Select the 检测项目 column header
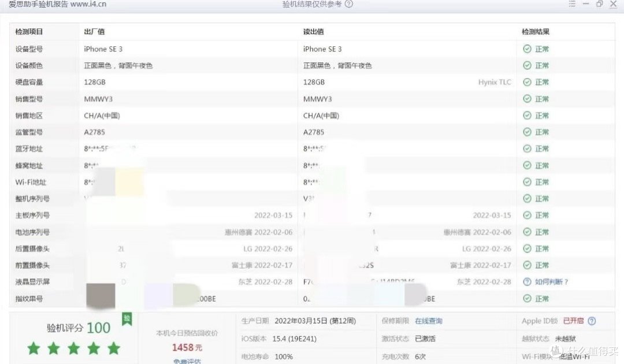Viewport: 624px width, 364px height. point(29,32)
